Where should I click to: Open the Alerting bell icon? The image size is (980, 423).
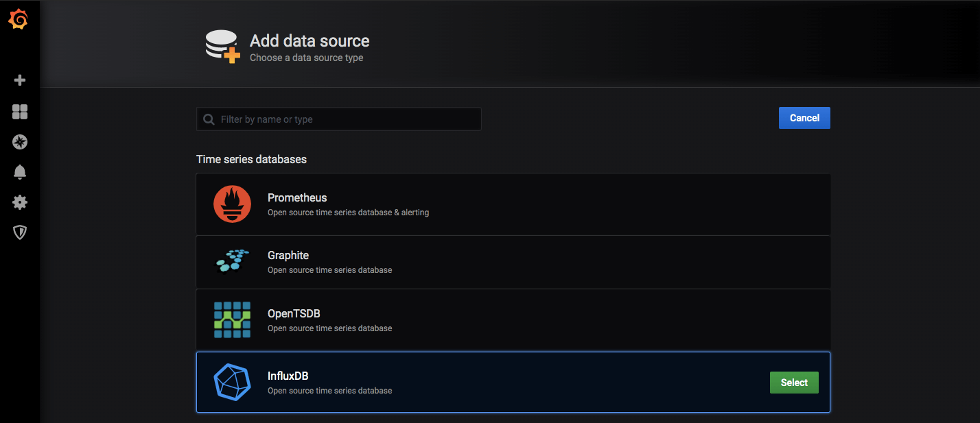coord(20,172)
